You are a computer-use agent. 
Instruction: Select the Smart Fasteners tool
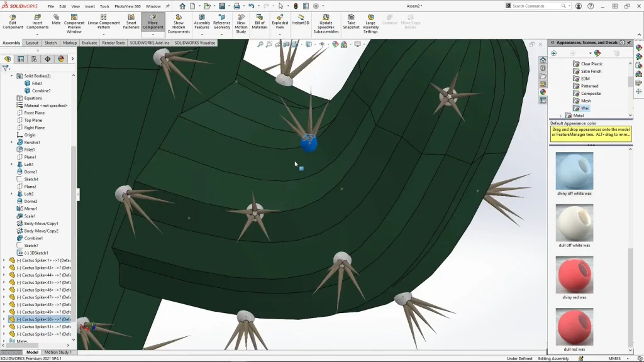[131, 19]
